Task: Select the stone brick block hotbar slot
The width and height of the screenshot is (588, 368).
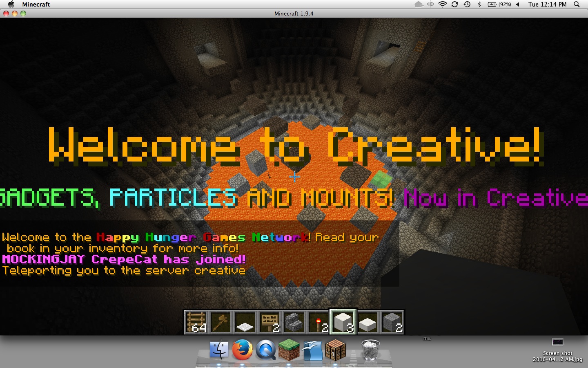Action: tap(392, 322)
